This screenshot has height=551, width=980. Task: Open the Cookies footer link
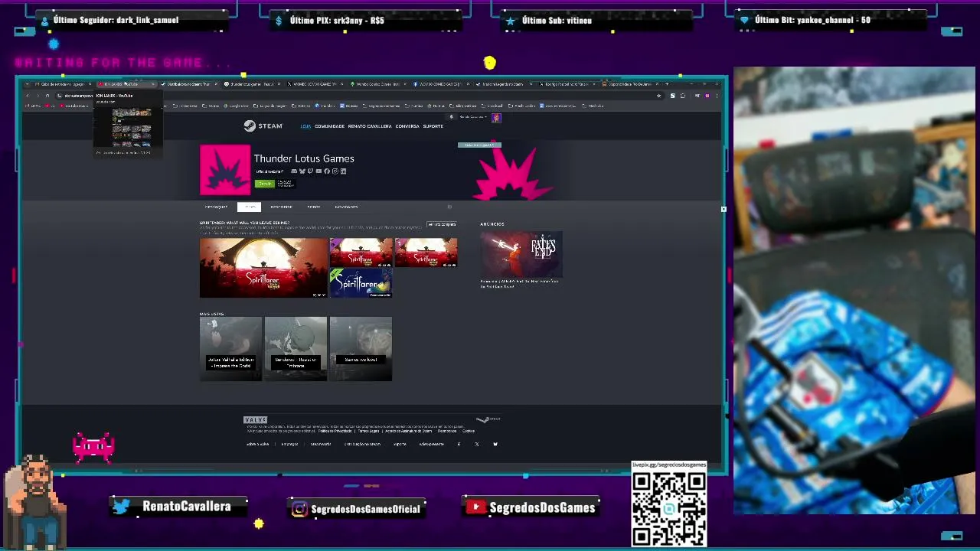coord(469,431)
